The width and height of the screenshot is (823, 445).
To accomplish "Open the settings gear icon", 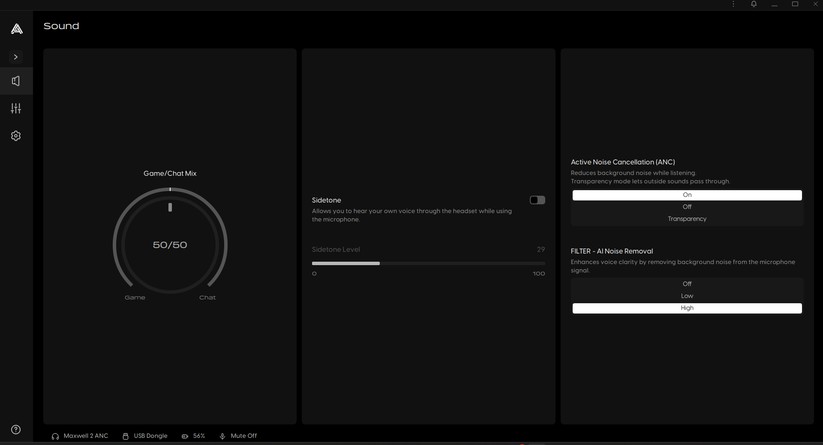I will pos(16,136).
